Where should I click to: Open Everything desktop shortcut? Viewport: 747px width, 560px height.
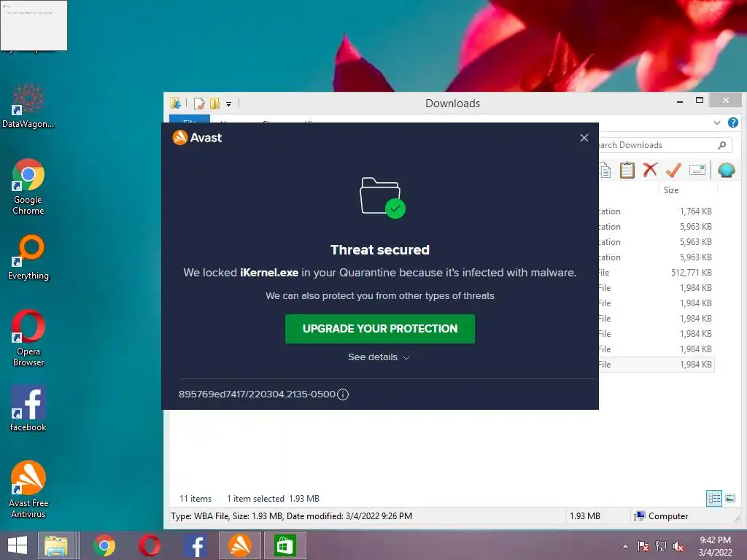coord(28,257)
